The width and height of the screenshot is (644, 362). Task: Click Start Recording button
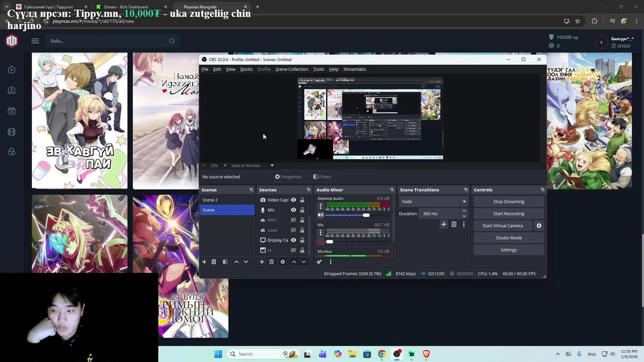pyautogui.click(x=509, y=214)
